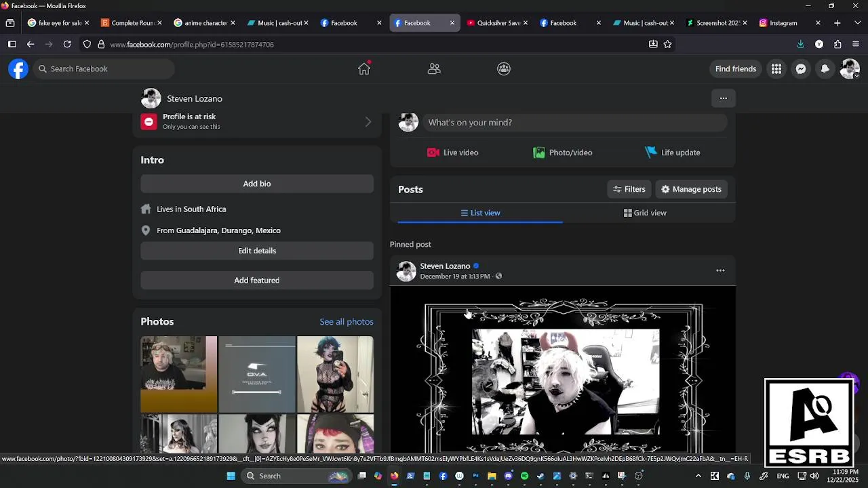The height and width of the screenshot is (488, 868).
Task: Click the Firefox back arrow
Action: [x=31, y=44]
